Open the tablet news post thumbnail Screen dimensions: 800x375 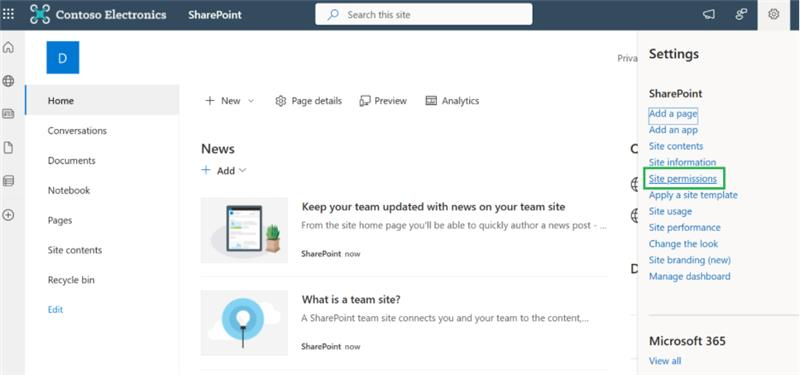244,230
